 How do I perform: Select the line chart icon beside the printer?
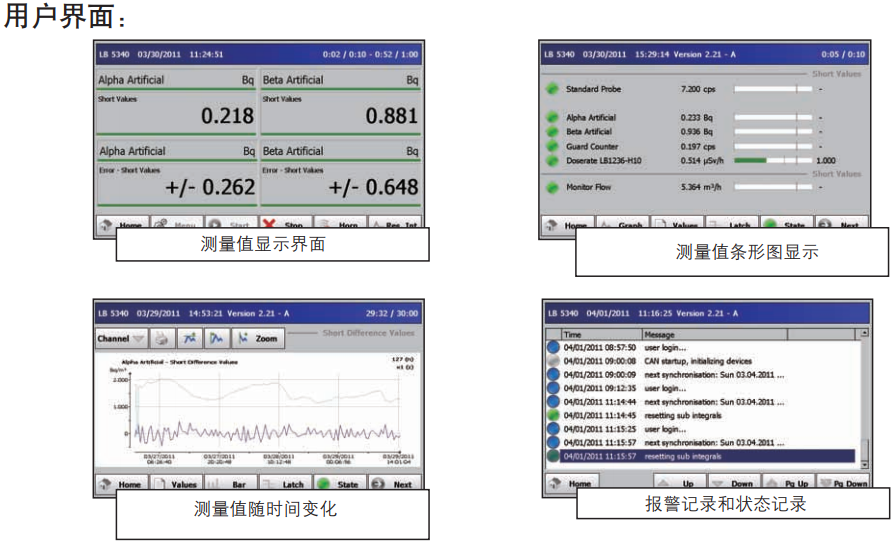coord(190,339)
